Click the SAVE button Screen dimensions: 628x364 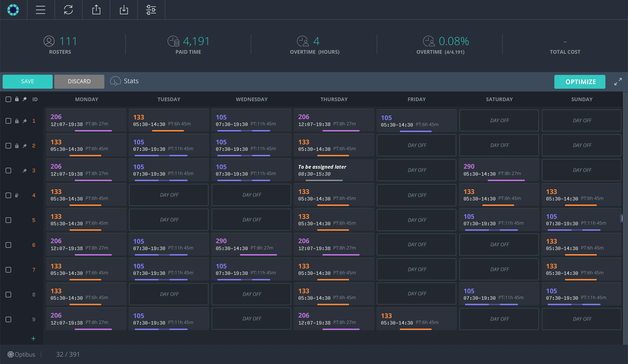pyautogui.click(x=27, y=82)
